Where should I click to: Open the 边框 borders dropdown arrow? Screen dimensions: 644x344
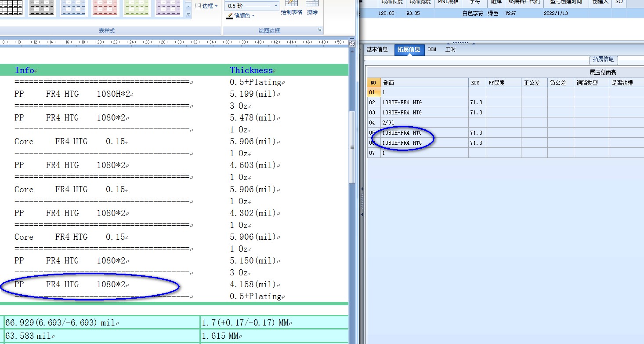pyautogui.click(x=216, y=6)
